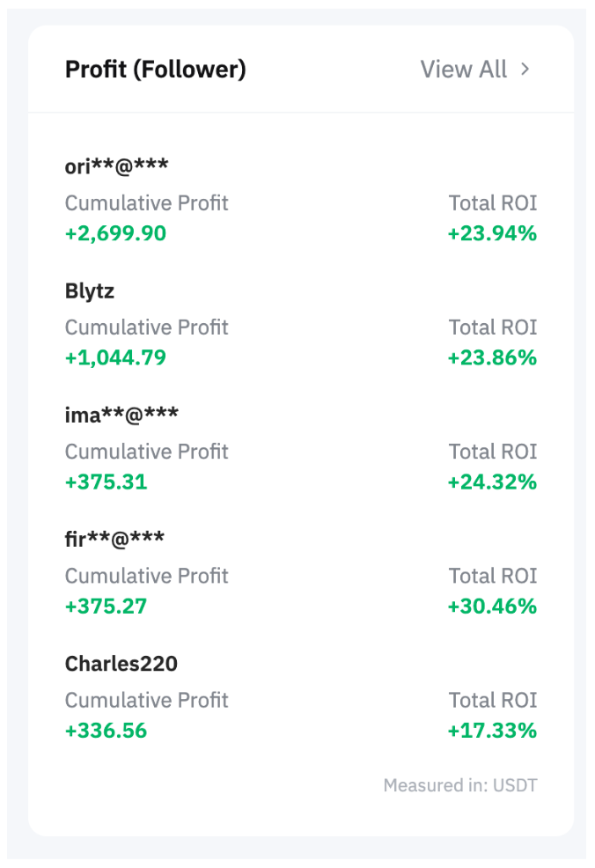Click the +23.94% Total ROI value

[492, 233]
